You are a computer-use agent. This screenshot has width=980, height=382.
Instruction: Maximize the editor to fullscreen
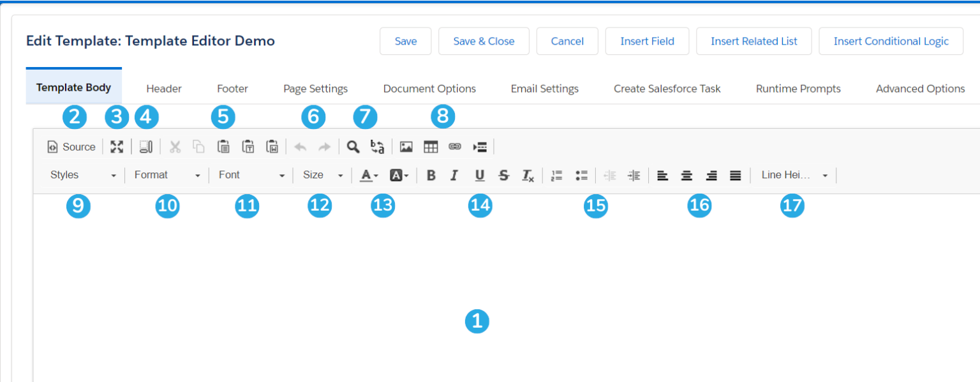coord(117,146)
